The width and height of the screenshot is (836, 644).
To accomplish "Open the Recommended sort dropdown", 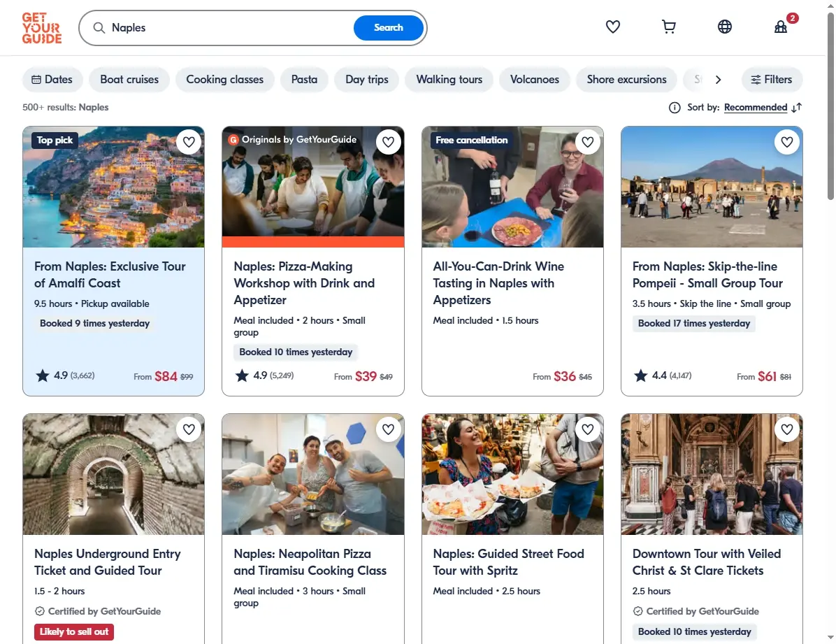I will 756,108.
